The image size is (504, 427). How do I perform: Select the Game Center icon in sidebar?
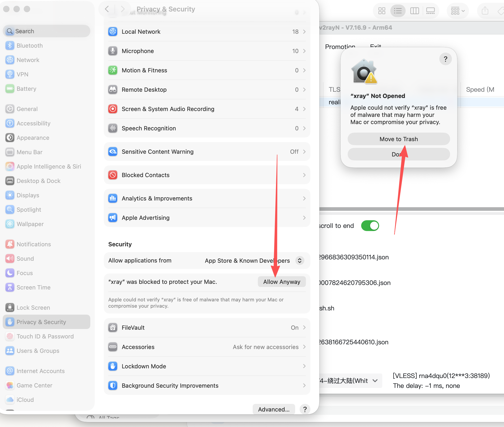10,385
